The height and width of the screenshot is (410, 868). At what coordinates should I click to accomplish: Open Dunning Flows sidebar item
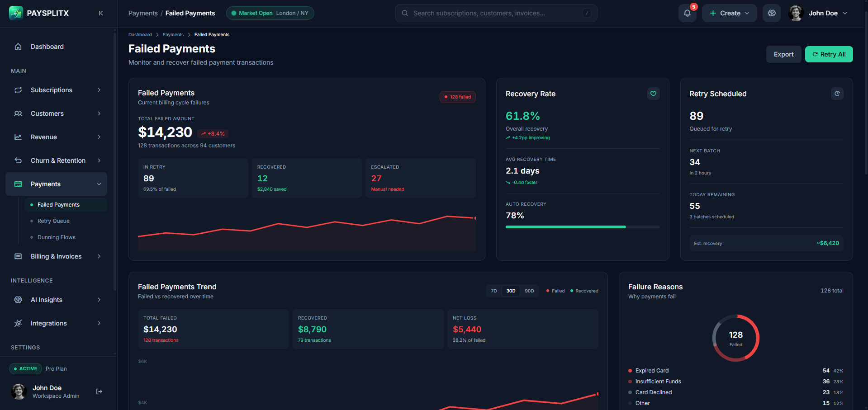coord(66,237)
